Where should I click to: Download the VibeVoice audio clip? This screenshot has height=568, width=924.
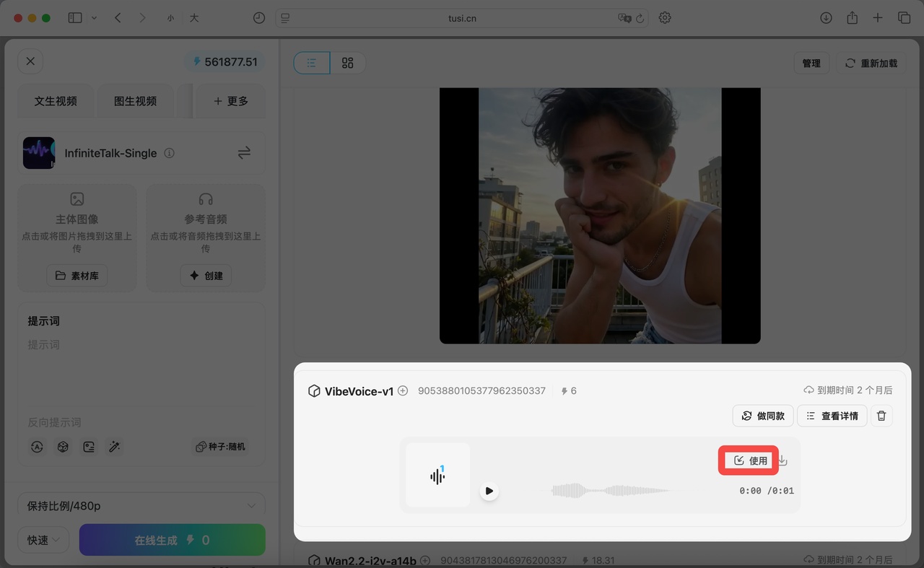point(783,460)
